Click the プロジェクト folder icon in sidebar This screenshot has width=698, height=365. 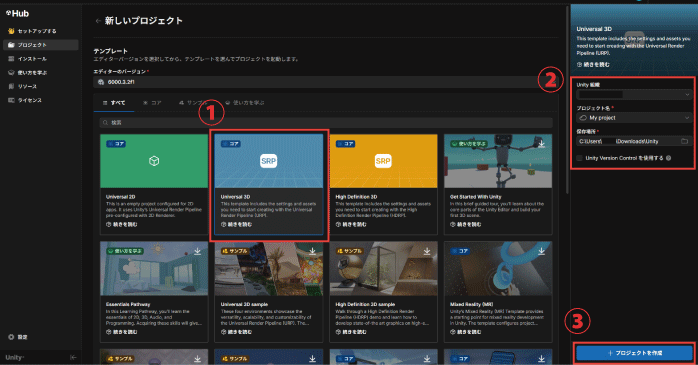click(x=11, y=45)
